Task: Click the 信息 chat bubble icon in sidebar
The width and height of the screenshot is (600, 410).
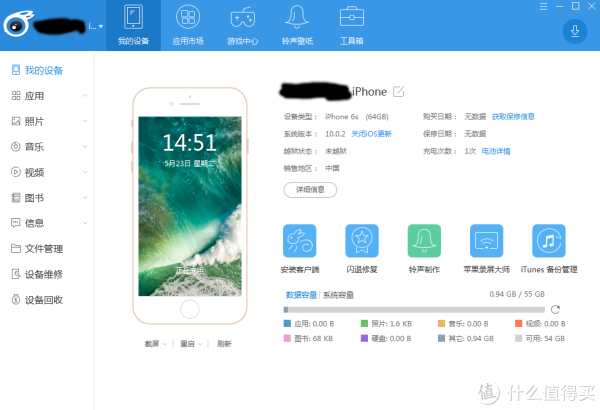Action: (x=16, y=223)
